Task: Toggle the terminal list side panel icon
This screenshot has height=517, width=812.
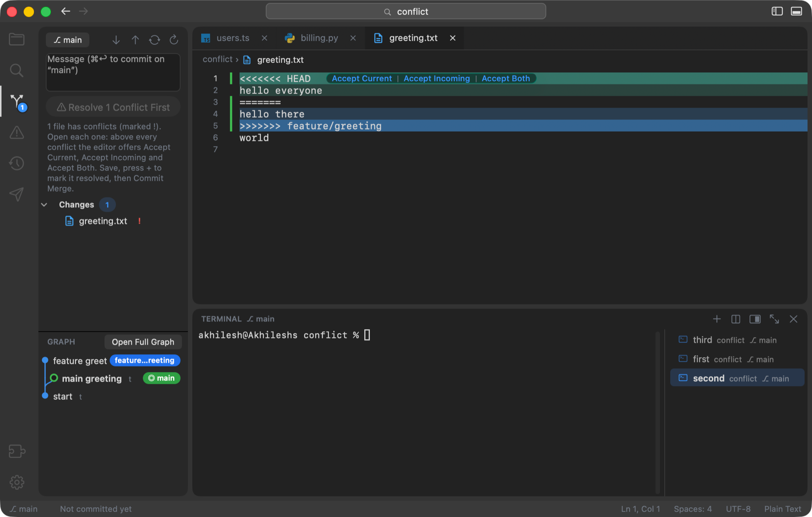Action: 755,319
